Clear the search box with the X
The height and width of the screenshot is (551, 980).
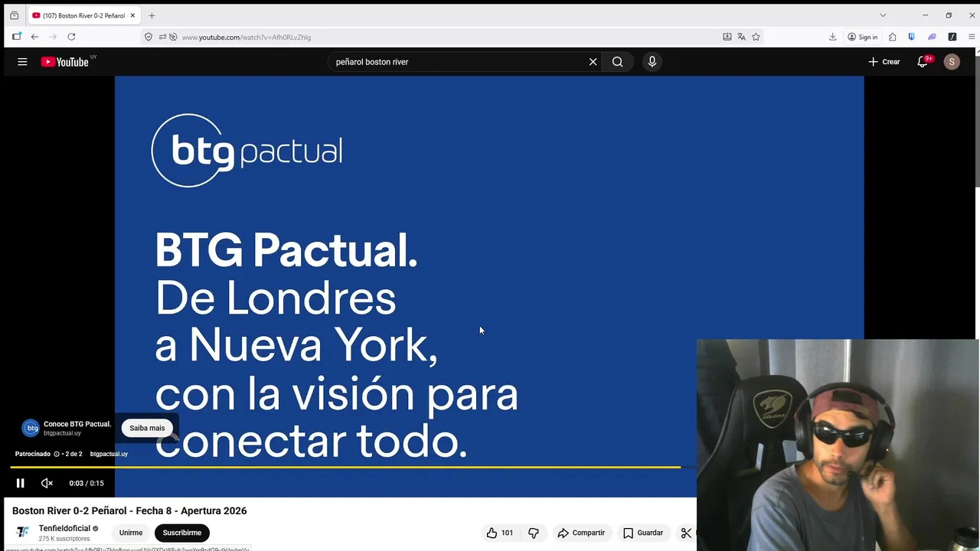click(x=593, y=62)
